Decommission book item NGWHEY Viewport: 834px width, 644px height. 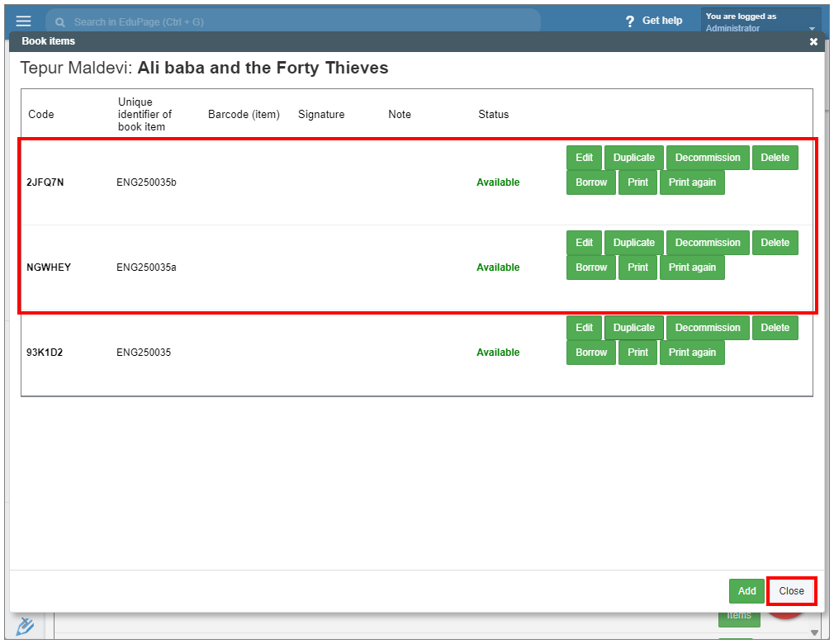[708, 243]
